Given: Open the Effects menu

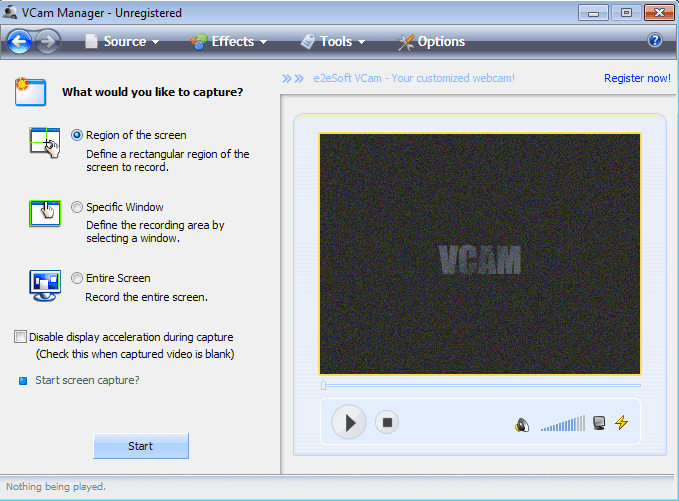Looking at the screenshot, I should 230,42.
